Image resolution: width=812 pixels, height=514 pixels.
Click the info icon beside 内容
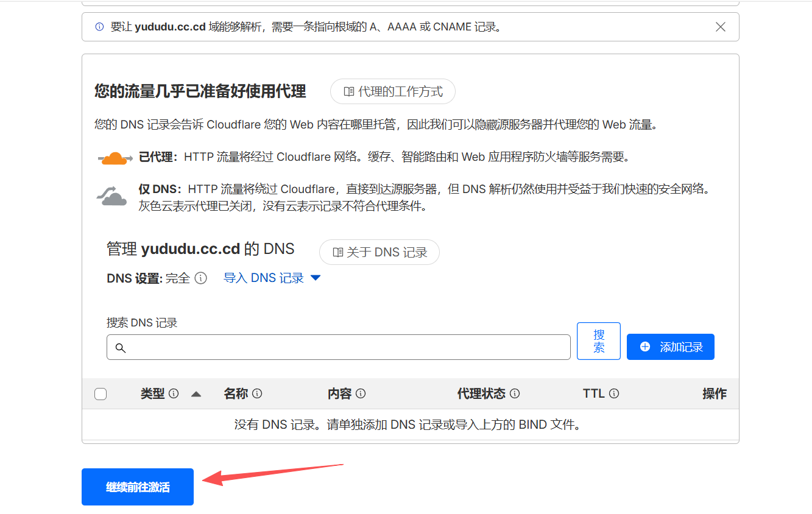361,393
